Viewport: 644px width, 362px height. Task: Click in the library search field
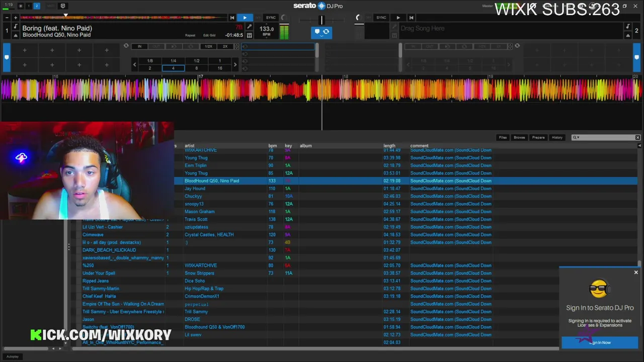tap(606, 137)
